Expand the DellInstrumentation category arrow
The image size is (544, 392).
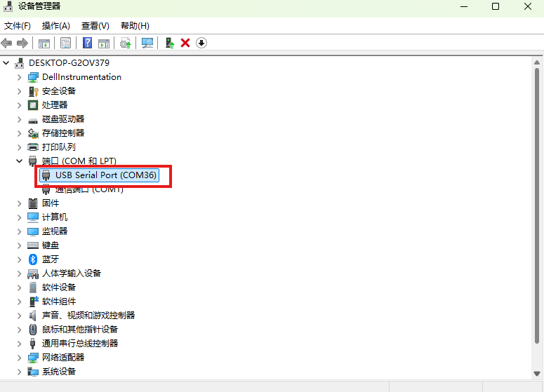click(20, 77)
